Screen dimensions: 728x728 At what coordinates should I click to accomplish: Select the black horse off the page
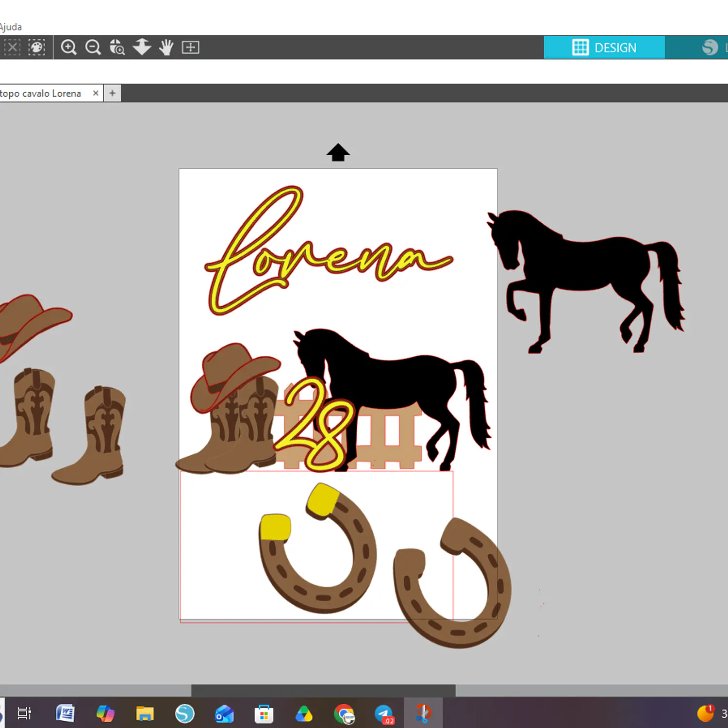(586, 281)
